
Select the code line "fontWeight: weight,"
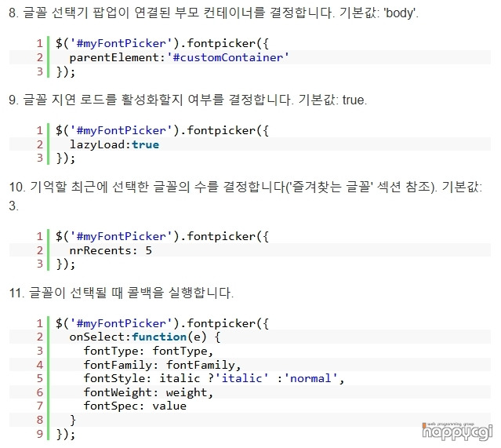(148, 392)
